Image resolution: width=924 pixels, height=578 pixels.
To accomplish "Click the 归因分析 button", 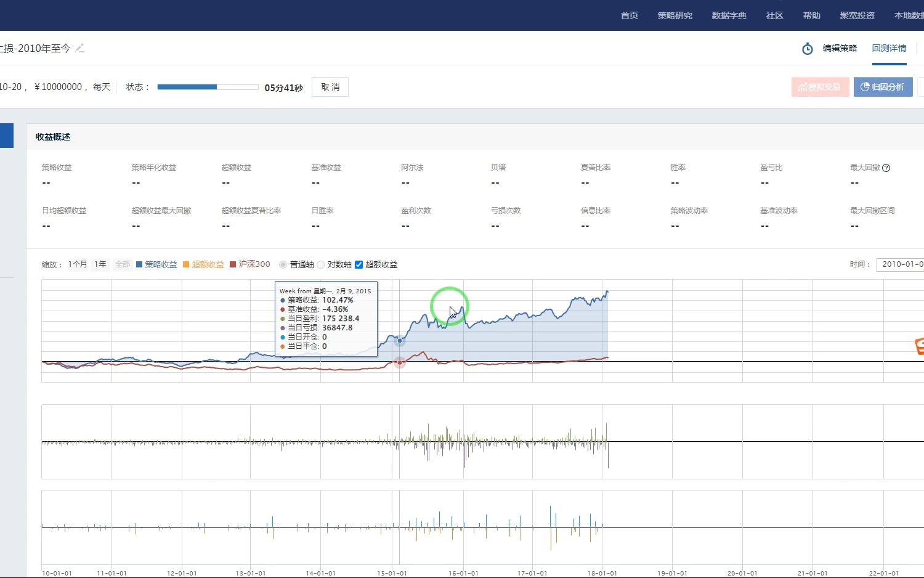I will point(883,87).
